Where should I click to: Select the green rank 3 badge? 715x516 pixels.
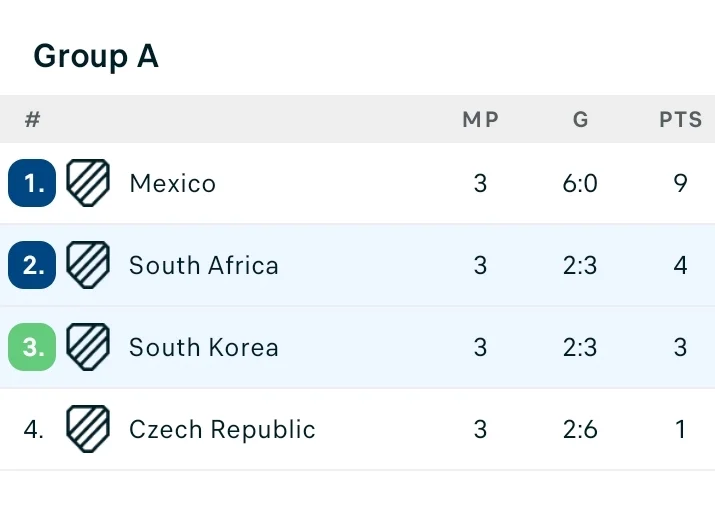coord(32,347)
